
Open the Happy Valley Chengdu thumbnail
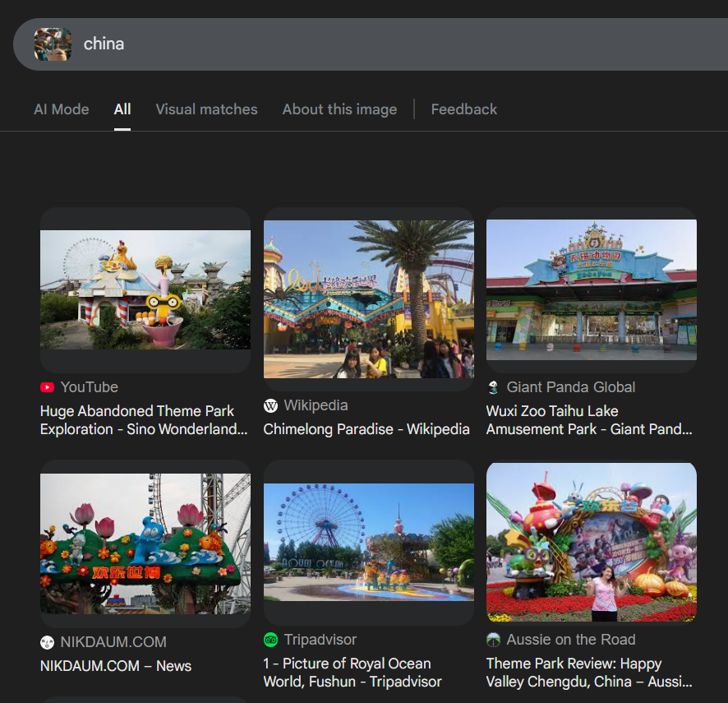point(592,542)
